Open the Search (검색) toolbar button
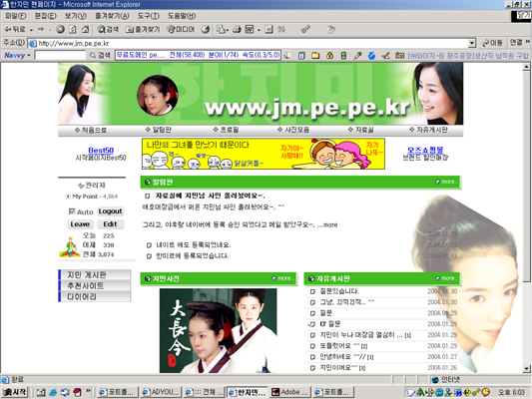 coord(108,30)
